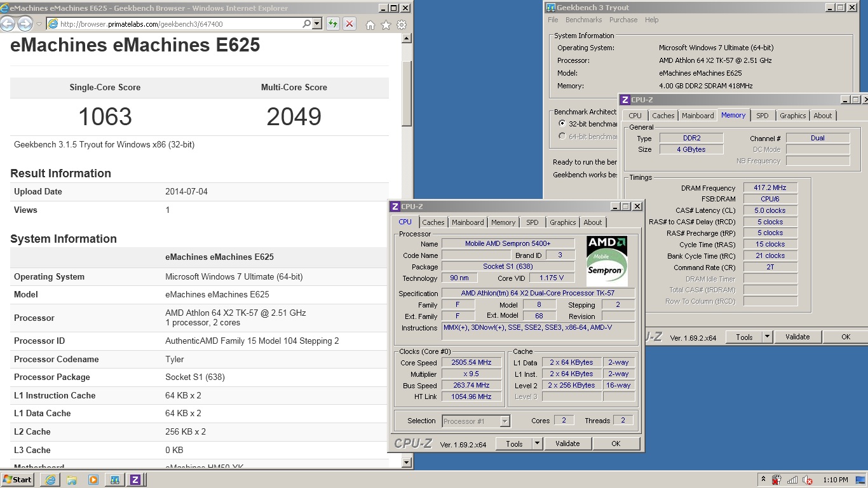The image size is (868, 488).
Task: Click the IE page vertical scrollbar thumb
Action: tap(407, 93)
